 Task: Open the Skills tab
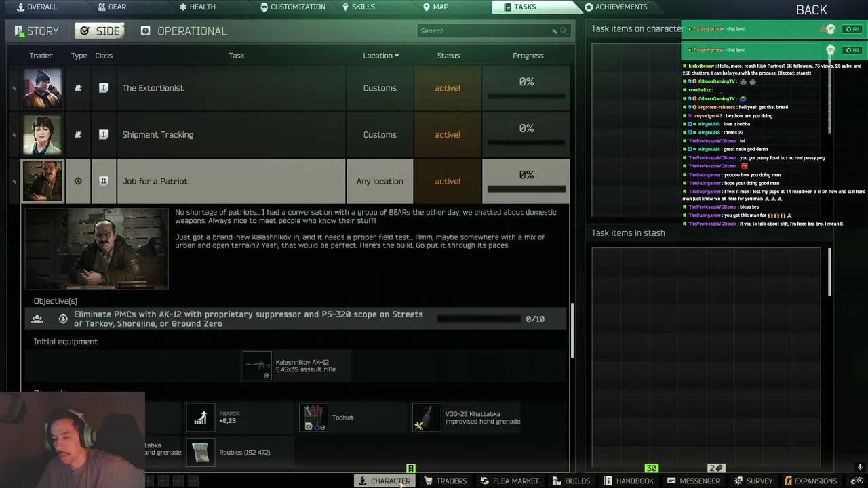tap(358, 7)
